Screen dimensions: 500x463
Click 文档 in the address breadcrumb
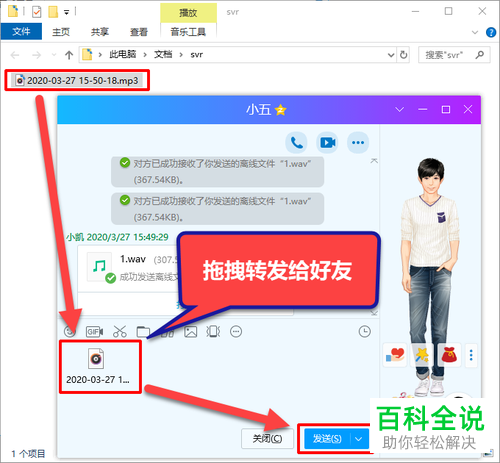[x=163, y=55]
